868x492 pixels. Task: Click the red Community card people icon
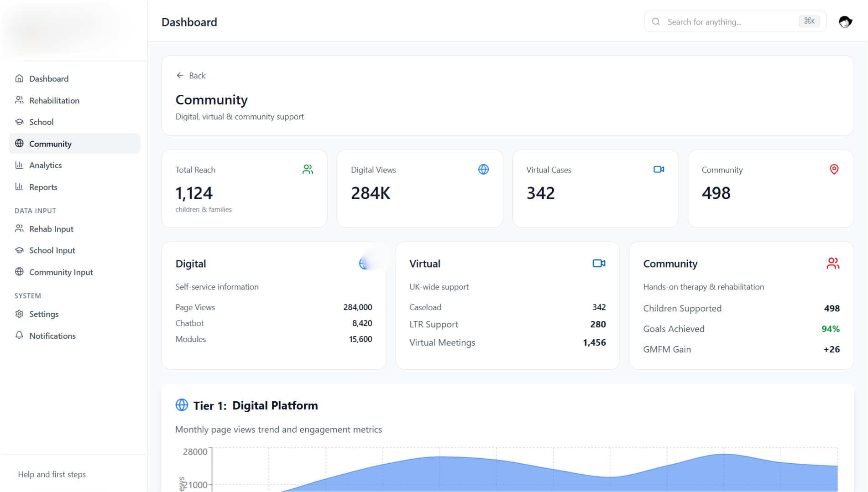[x=832, y=264]
